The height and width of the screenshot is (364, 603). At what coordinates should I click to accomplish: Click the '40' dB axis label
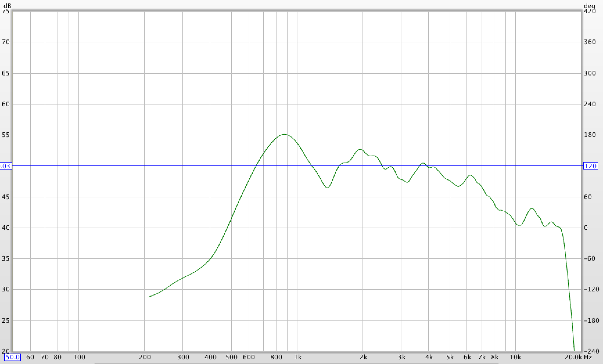coord(6,228)
